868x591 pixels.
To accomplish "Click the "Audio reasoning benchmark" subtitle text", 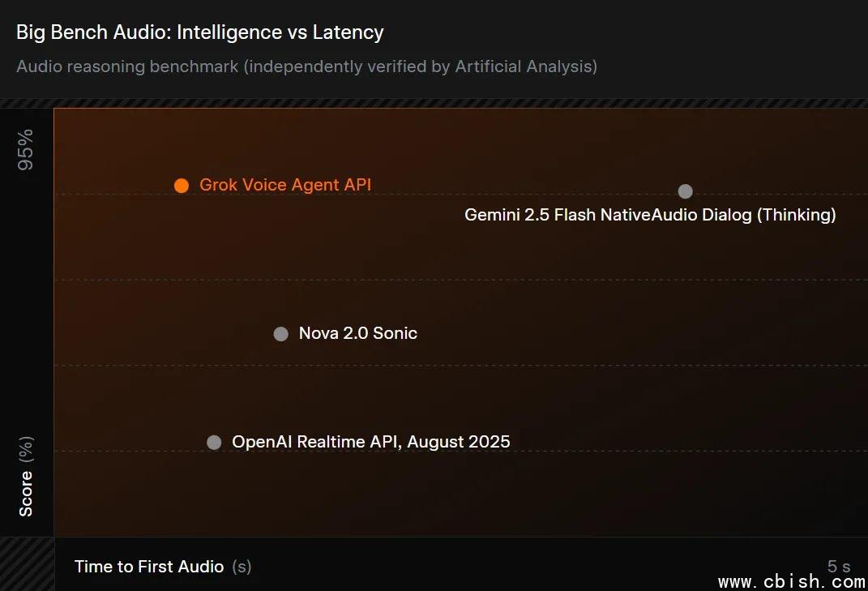I will [x=127, y=66].
